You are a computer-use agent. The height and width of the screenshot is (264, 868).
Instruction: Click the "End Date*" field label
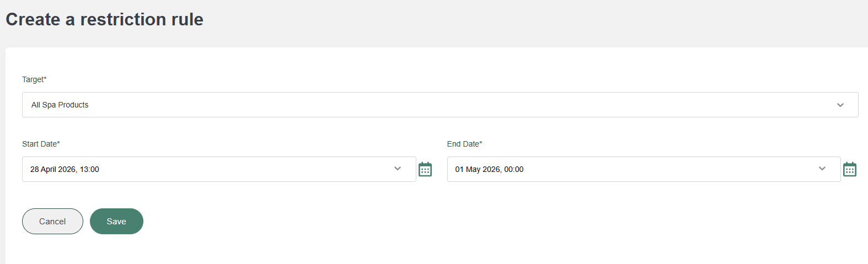click(464, 144)
